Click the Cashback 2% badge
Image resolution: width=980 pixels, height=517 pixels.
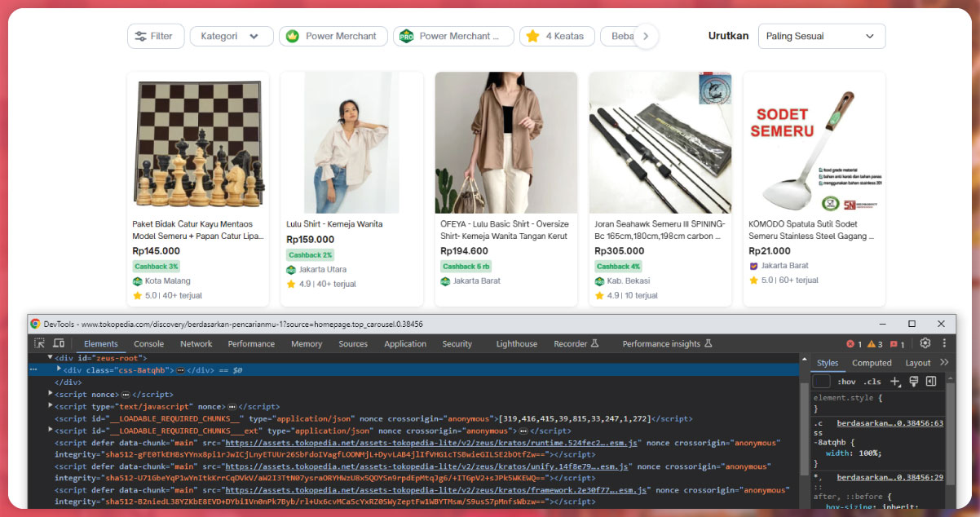click(311, 255)
